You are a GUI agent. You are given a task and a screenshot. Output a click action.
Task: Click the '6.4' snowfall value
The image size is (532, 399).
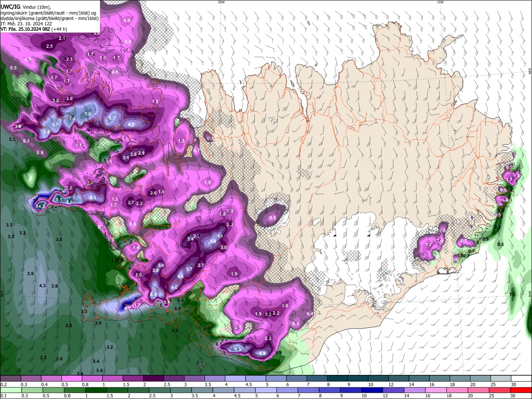(153, 294)
